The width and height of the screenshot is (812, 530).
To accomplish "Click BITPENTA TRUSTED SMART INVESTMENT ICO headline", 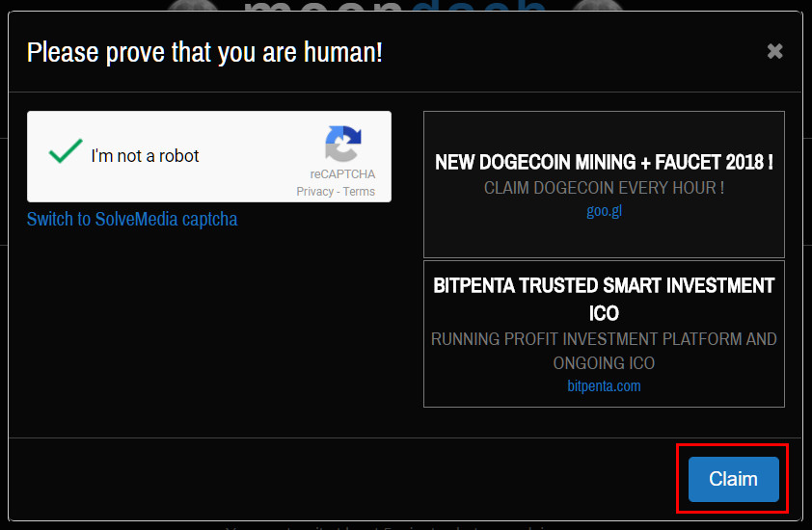I will 604,299.
